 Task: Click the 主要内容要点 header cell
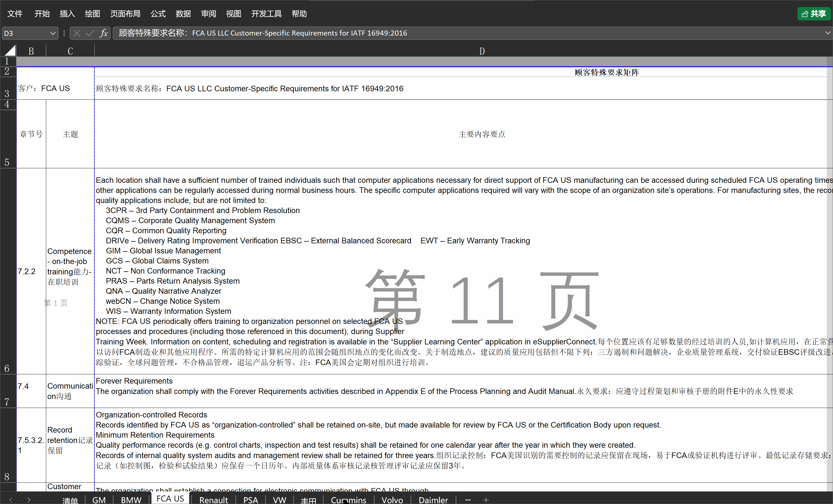click(482, 134)
